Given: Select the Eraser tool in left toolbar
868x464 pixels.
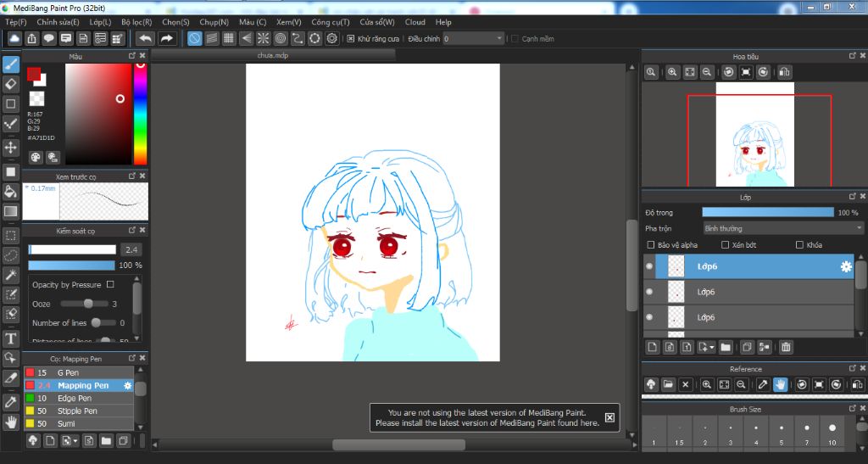Looking at the screenshot, I should click(x=11, y=84).
